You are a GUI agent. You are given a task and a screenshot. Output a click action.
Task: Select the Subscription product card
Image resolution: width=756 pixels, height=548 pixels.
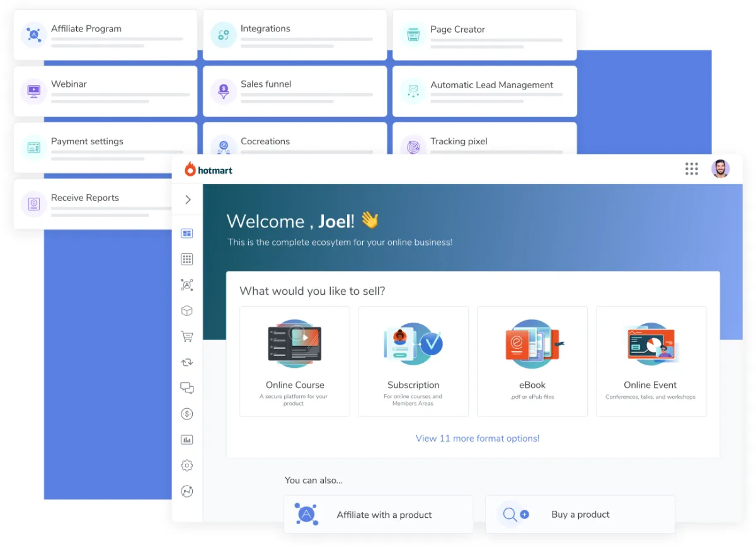(413, 362)
